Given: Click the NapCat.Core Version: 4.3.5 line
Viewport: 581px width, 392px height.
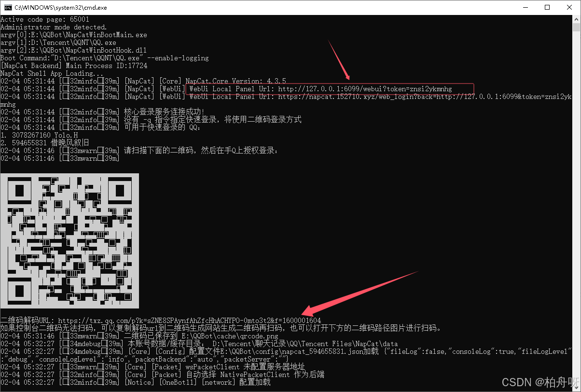Looking at the screenshot, I should 143,81.
